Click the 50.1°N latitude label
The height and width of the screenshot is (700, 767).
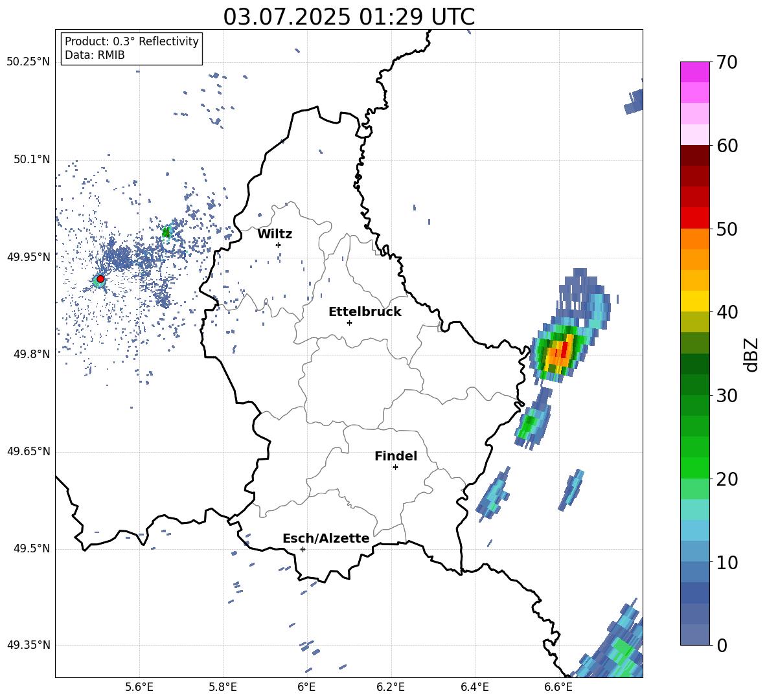[x=31, y=160]
